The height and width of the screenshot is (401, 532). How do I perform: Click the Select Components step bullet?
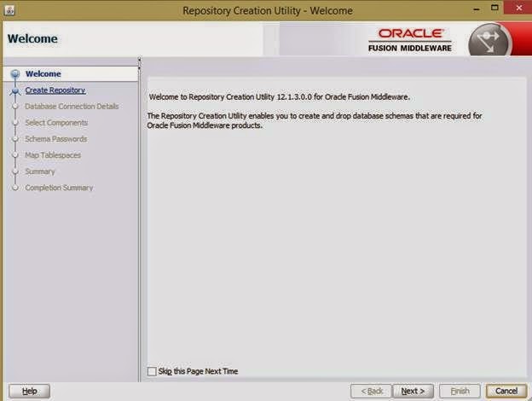tap(15, 123)
